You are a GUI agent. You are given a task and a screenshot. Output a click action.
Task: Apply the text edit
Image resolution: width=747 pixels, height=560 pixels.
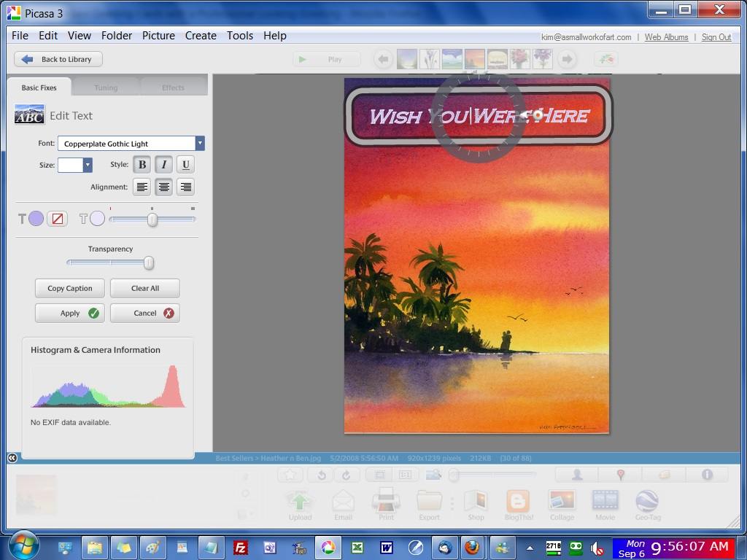click(x=69, y=313)
